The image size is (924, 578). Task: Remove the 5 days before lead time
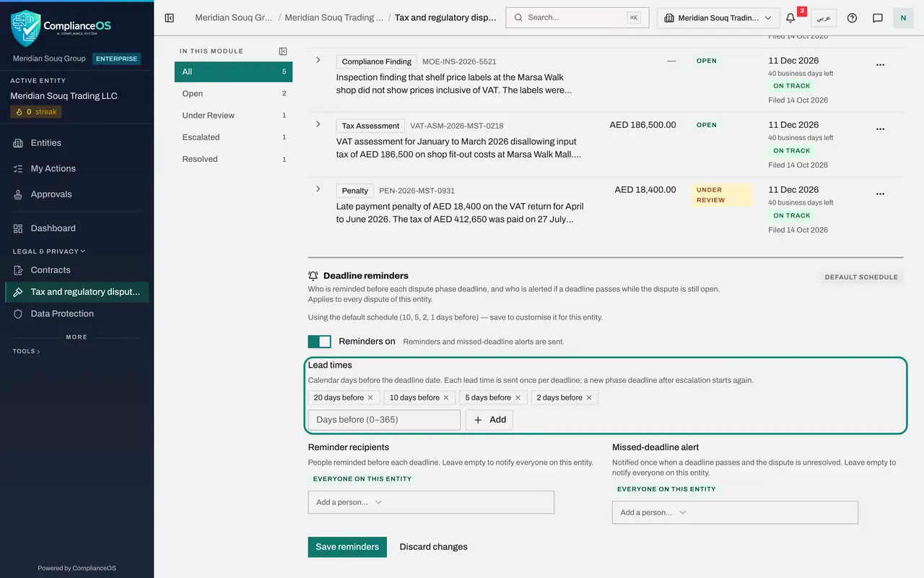pyautogui.click(x=518, y=397)
